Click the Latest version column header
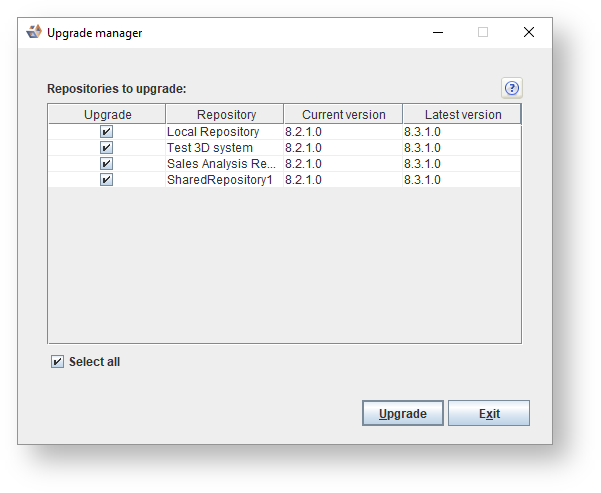Image resolution: width=601 pixels, height=493 pixels. click(x=462, y=115)
